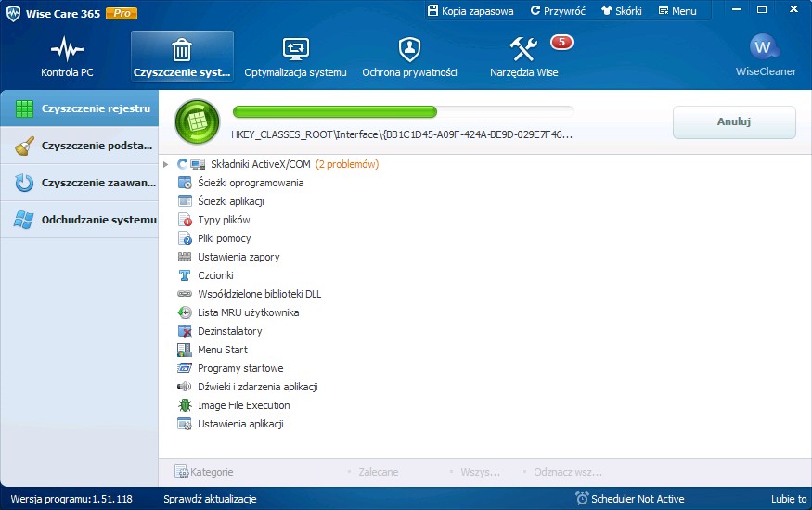
Task: Switch to Czyszczenie zaawansowane tab
Action: point(79,183)
